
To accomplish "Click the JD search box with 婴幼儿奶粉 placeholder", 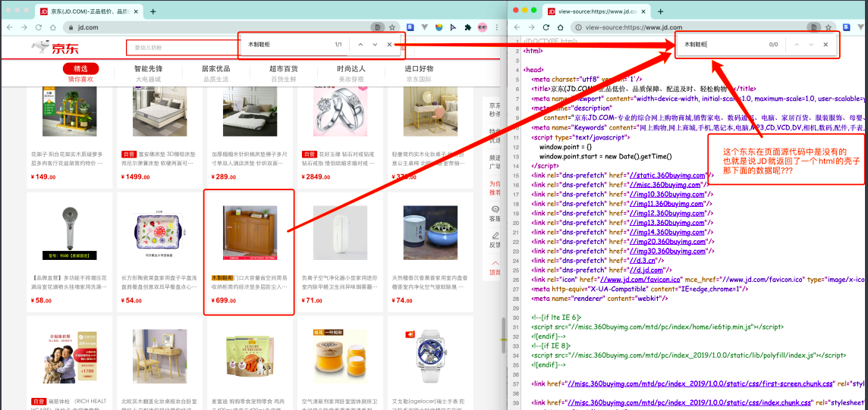I will [x=183, y=48].
